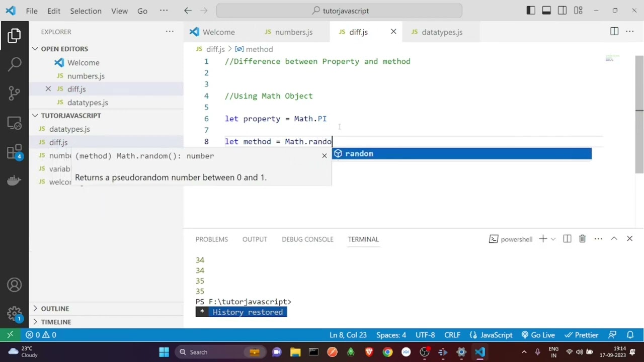Open the Explorer view in activity bar
644x362 pixels.
pyautogui.click(x=14, y=36)
